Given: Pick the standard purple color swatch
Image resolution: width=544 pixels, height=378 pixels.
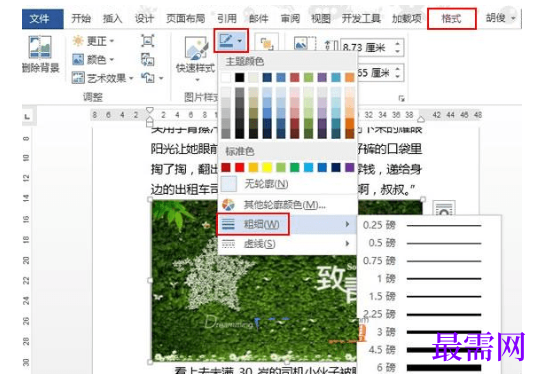Looking at the screenshot, I should click(x=349, y=167).
